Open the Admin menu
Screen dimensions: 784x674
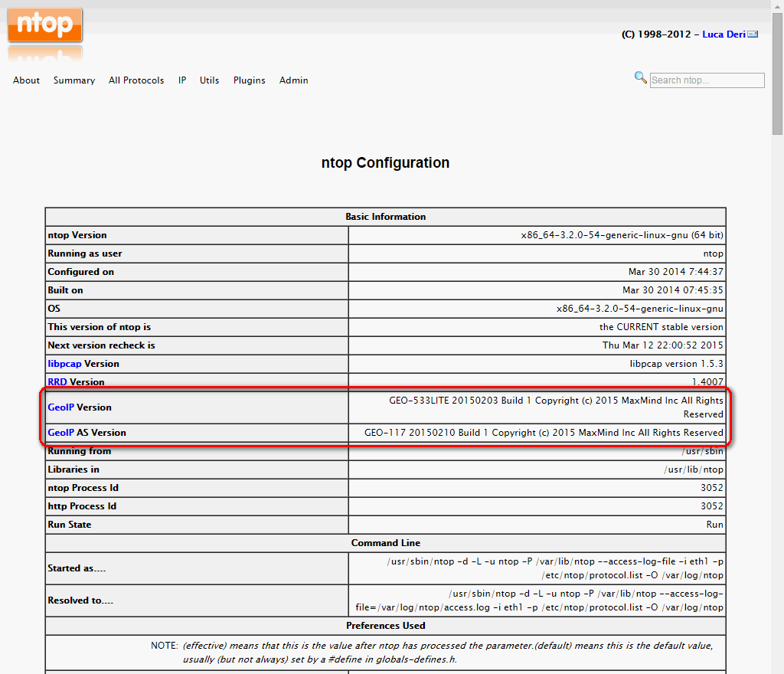coord(293,80)
